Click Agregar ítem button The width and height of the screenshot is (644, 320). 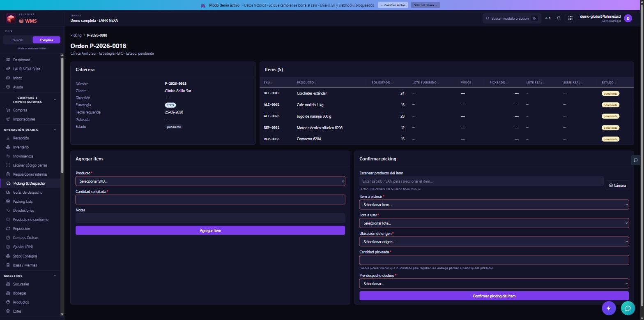(x=210, y=230)
